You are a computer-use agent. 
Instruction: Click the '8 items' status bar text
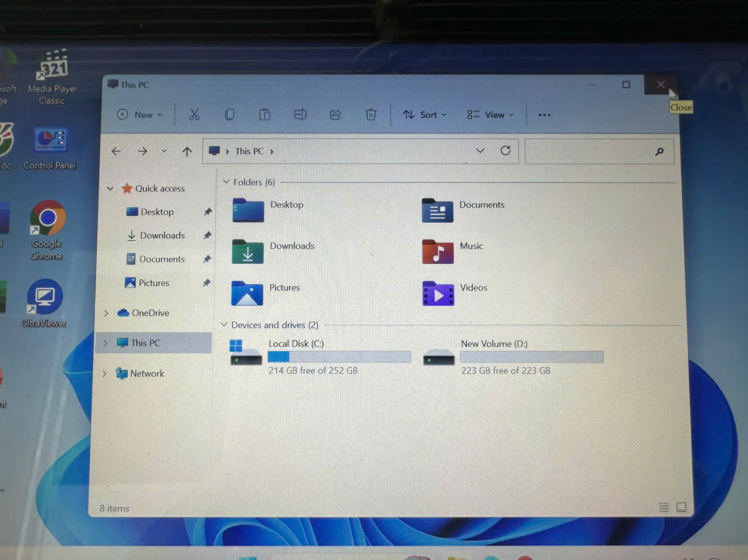[x=114, y=508]
